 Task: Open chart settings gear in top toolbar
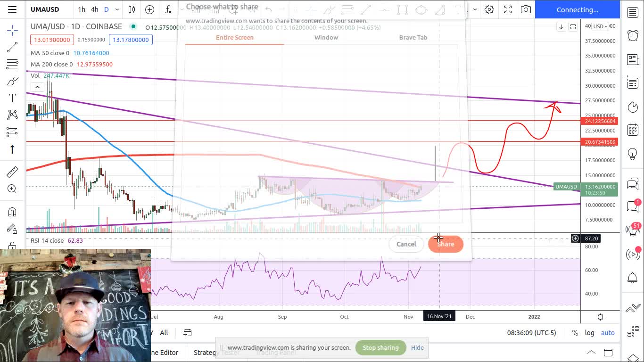coord(489,9)
